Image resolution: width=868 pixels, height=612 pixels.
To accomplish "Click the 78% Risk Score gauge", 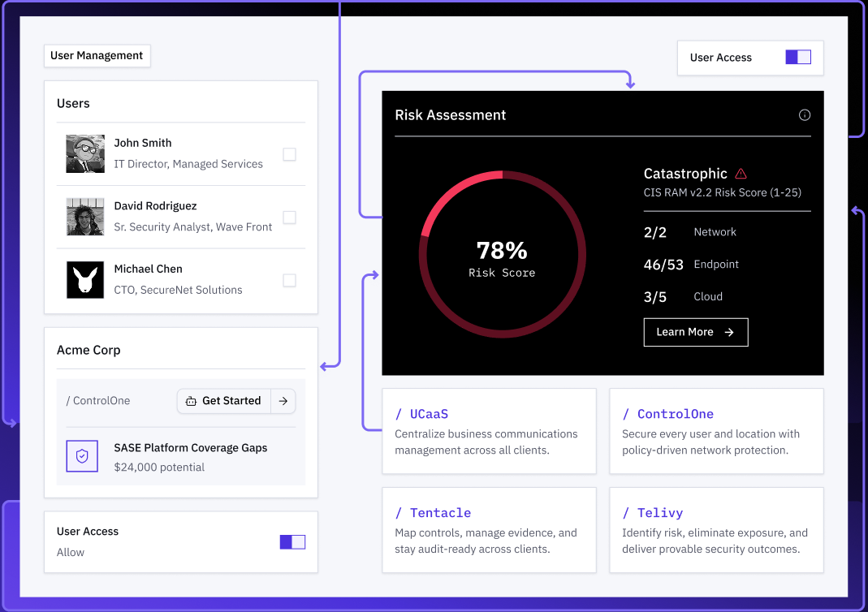I will coord(502,255).
